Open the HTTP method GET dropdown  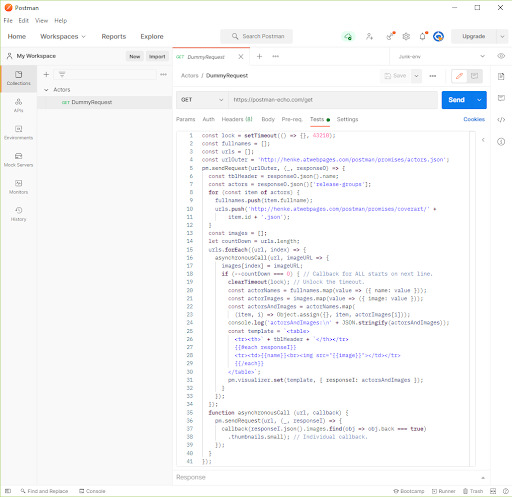(x=202, y=100)
